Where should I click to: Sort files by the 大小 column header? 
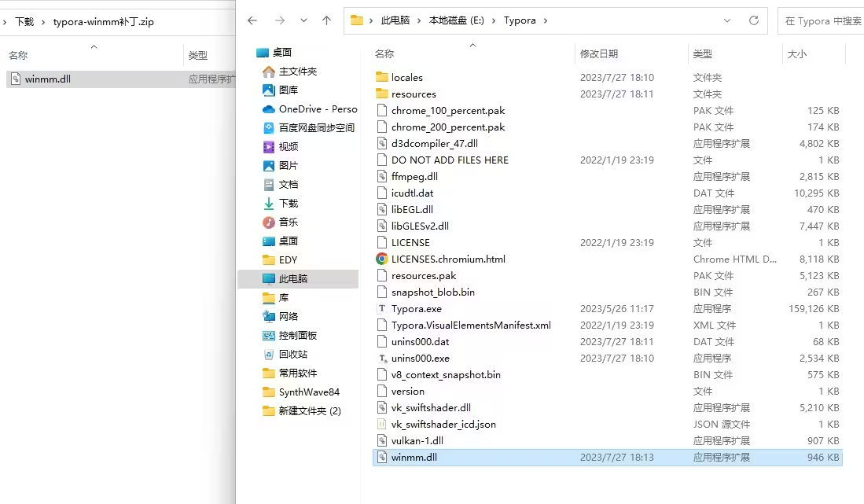(796, 54)
